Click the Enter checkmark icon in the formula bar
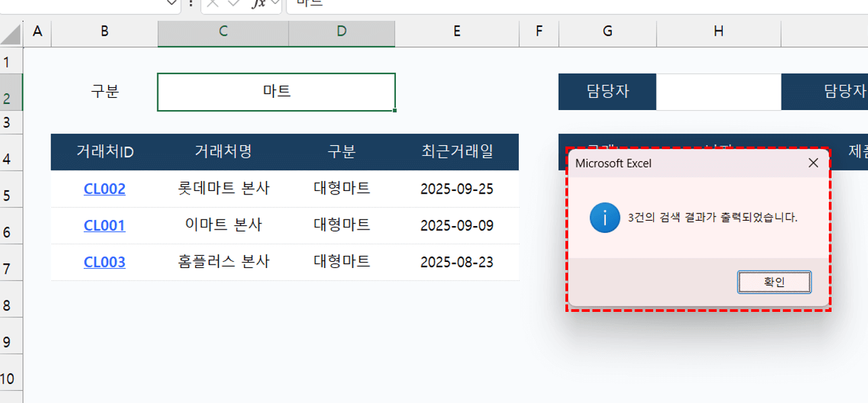 [x=232, y=5]
